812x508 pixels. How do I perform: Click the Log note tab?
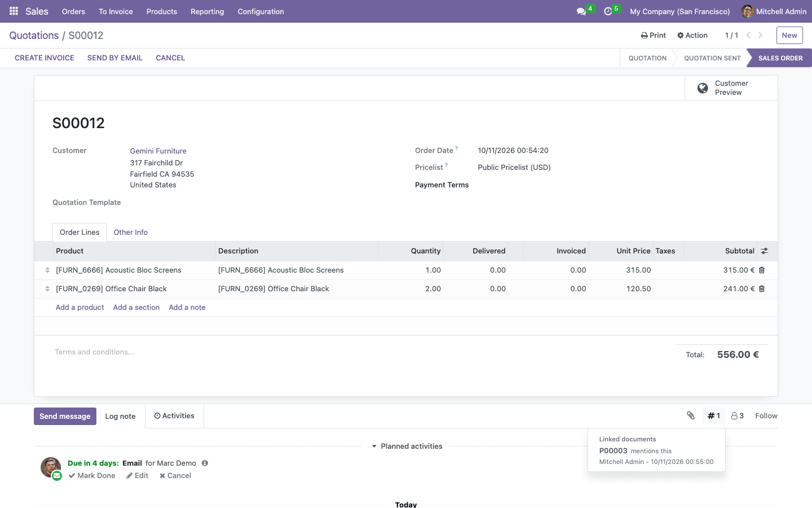(120, 417)
